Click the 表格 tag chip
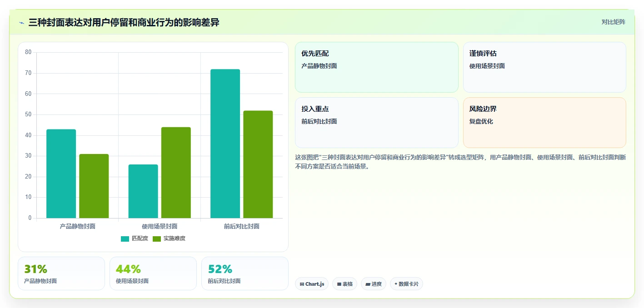The height and width of the screenshot is (308, 644). (x=345, y=284)
